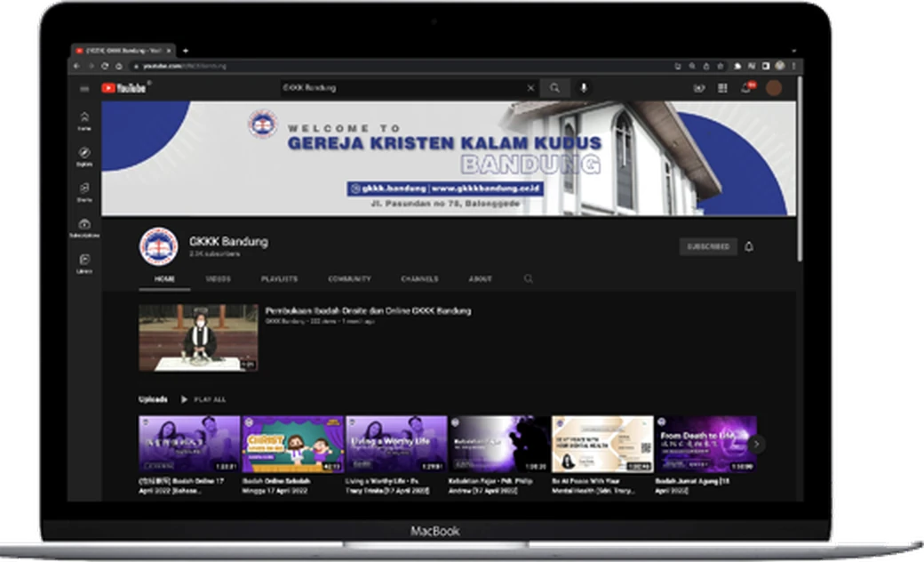Open the From Death to Life thumbnail
Screen dimensions: 924x562
point(705,444)
